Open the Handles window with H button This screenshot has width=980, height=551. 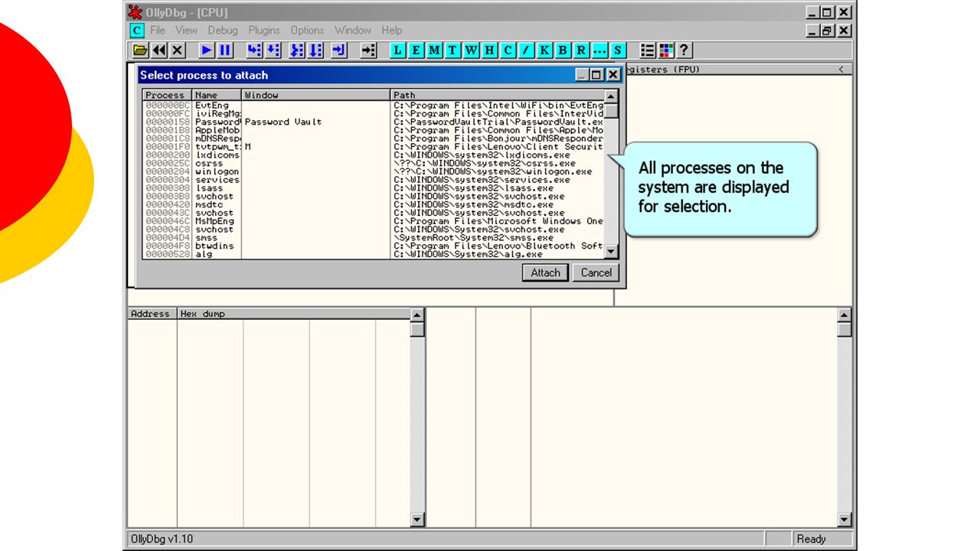pyautogui.click(x=489, y=51)
